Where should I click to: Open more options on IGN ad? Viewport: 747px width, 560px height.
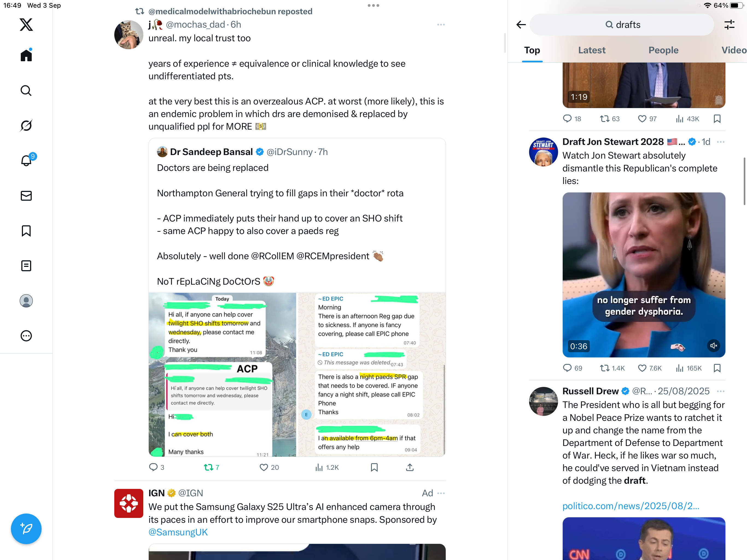pyautogui.click(x=441, y=493)
